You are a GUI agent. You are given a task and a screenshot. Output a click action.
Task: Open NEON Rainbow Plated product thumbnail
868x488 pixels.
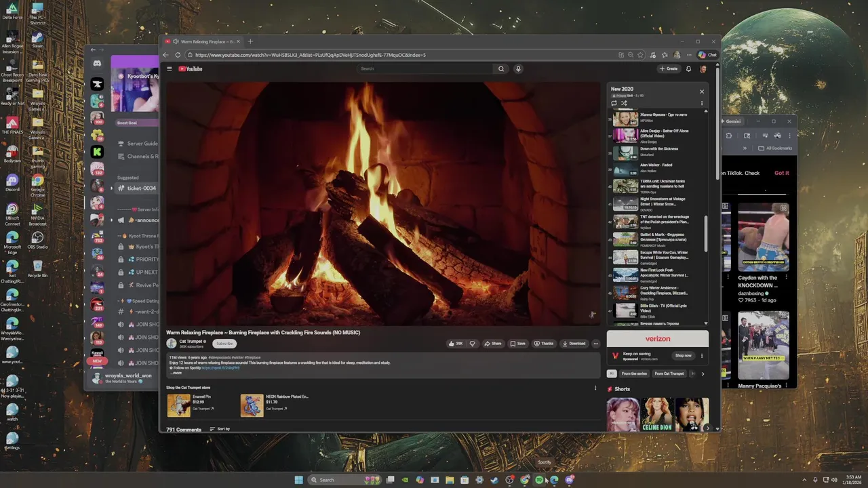252,405
